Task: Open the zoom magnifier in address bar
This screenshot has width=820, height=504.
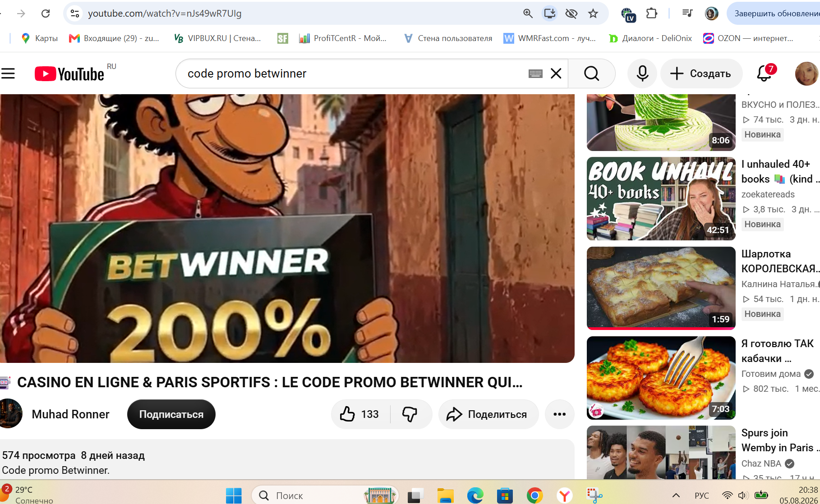Action: pos(528,14)
